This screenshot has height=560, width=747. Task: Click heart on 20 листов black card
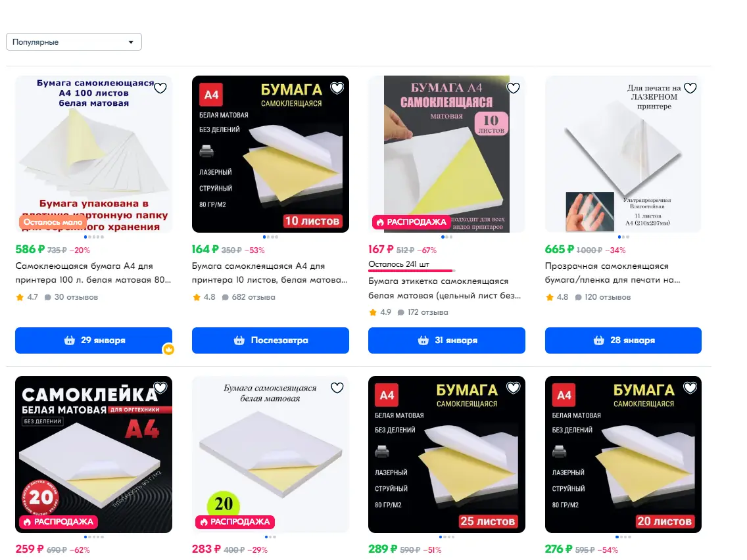coord(690,388)
